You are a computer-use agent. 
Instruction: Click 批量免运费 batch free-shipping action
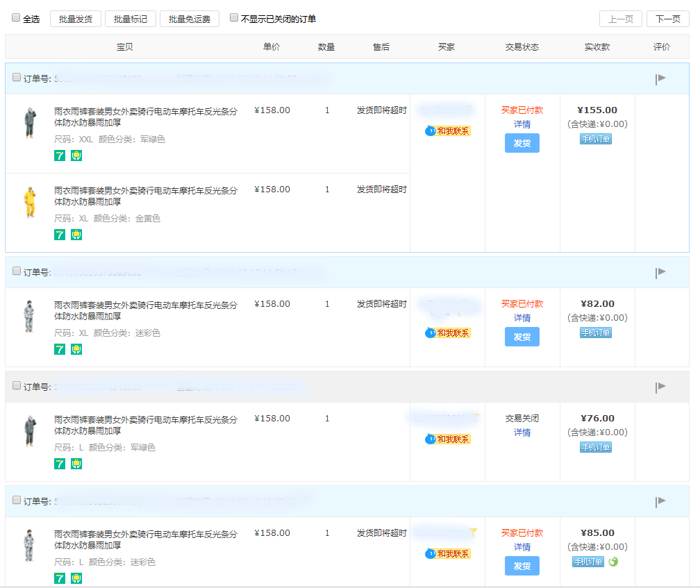pyautogui.click(x=190, y=18)
